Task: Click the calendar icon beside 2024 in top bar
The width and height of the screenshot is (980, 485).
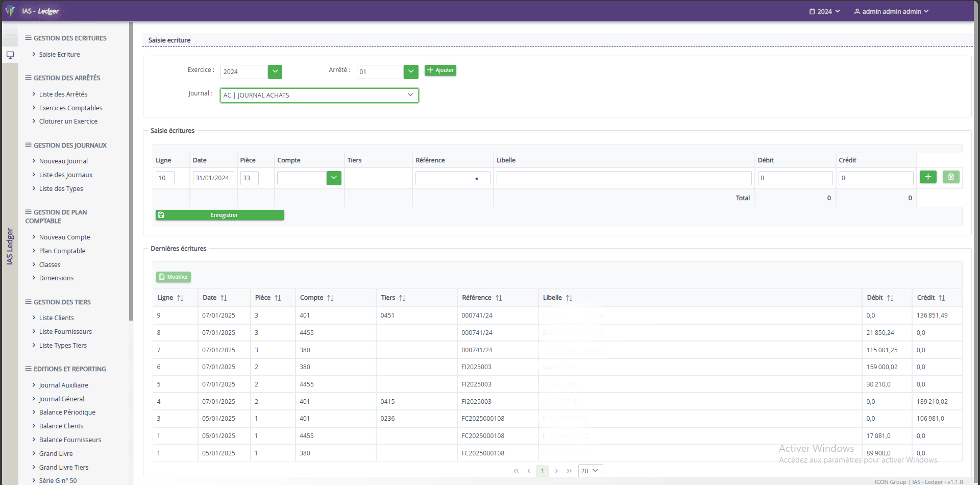Action: tap(812, 11)
